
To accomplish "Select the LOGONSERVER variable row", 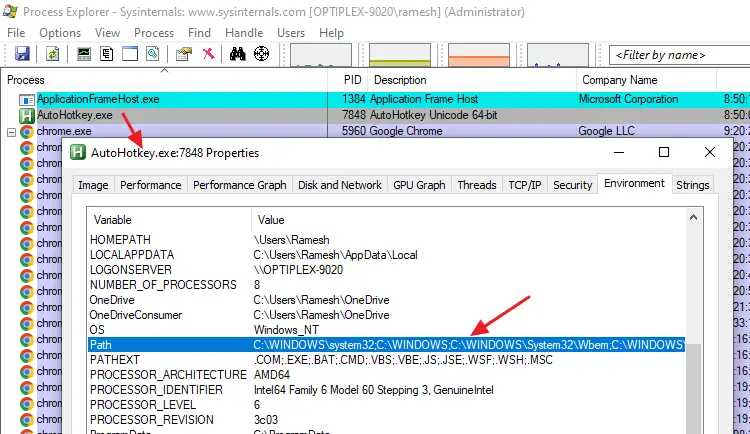I will (x=386, y=270).
